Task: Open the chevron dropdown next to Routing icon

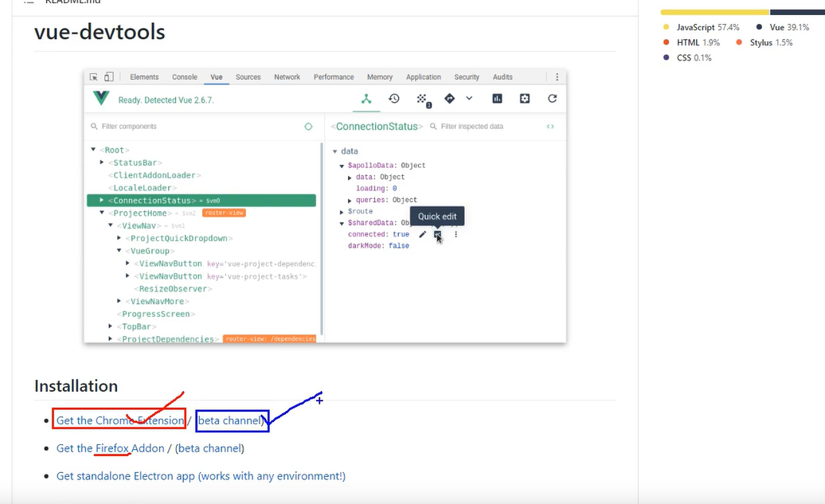Action: pyautogui.click(x=469, y=99)
